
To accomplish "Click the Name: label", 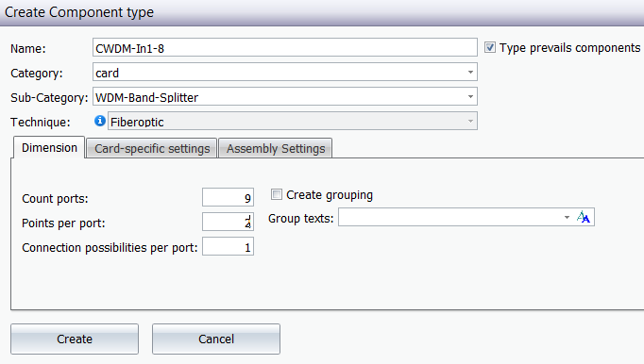I will pos(28,48).
